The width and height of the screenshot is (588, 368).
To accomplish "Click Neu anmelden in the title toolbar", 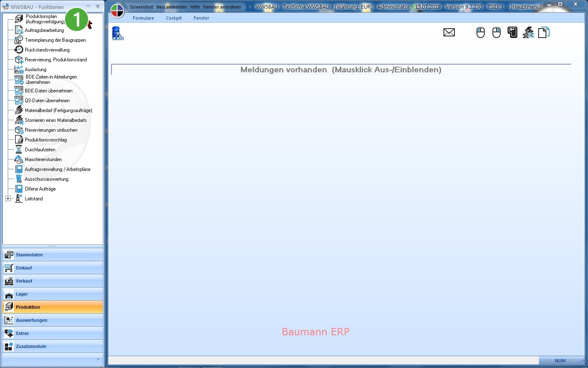I will point(171,7).
